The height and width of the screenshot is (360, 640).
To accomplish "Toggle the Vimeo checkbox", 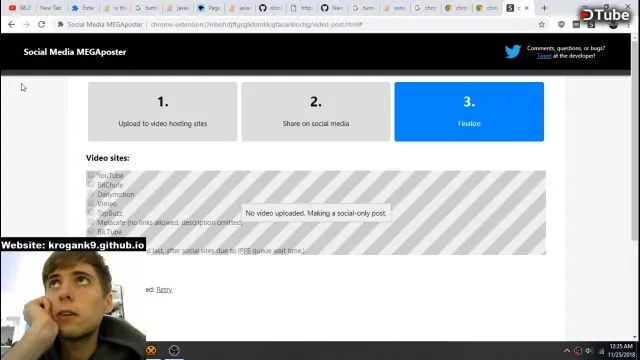I will click(91, 203).
